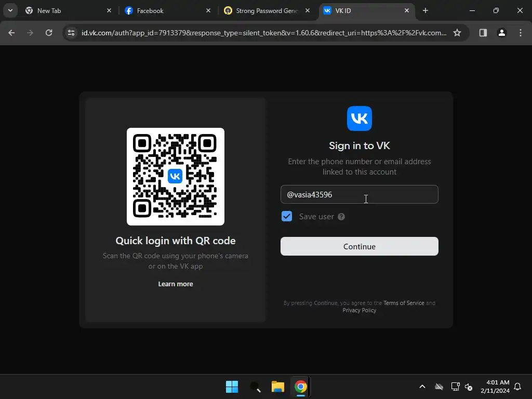532x399 pixels.
Task: Toggle the browser side panel
Action: 483,33
